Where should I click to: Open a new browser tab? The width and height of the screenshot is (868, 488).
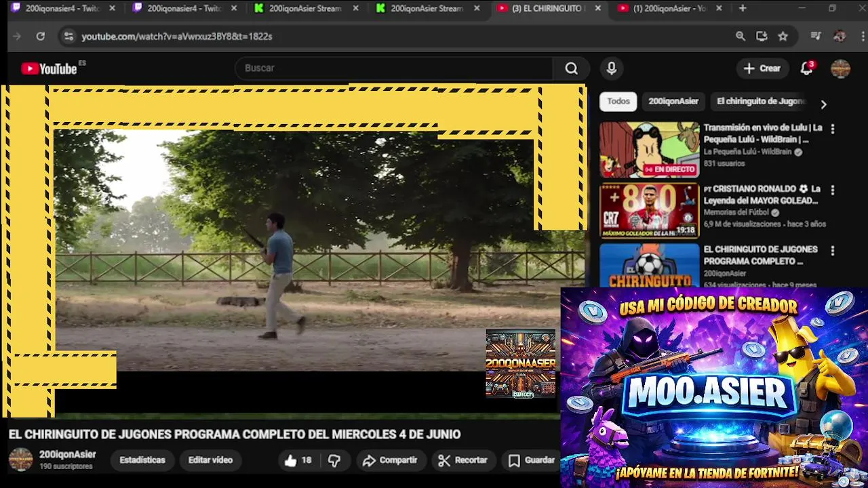click(x=743, y=8)
